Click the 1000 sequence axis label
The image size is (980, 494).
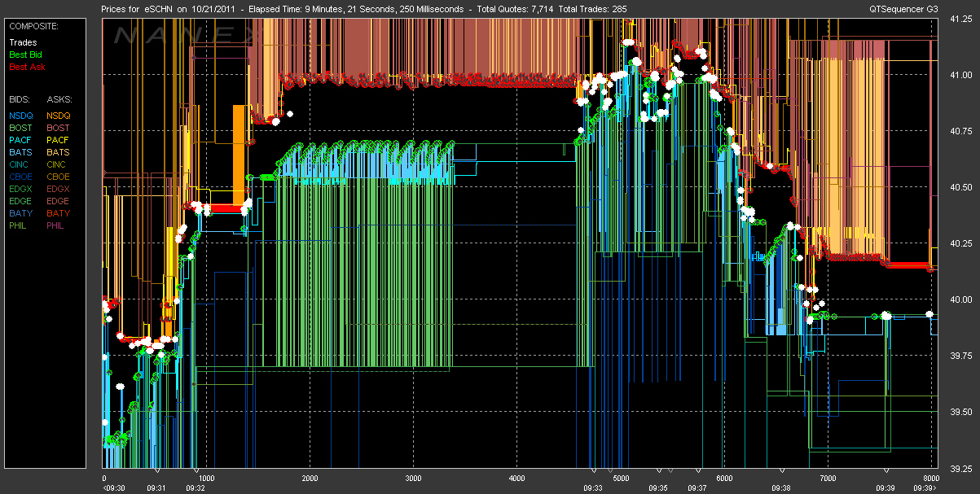206,479
